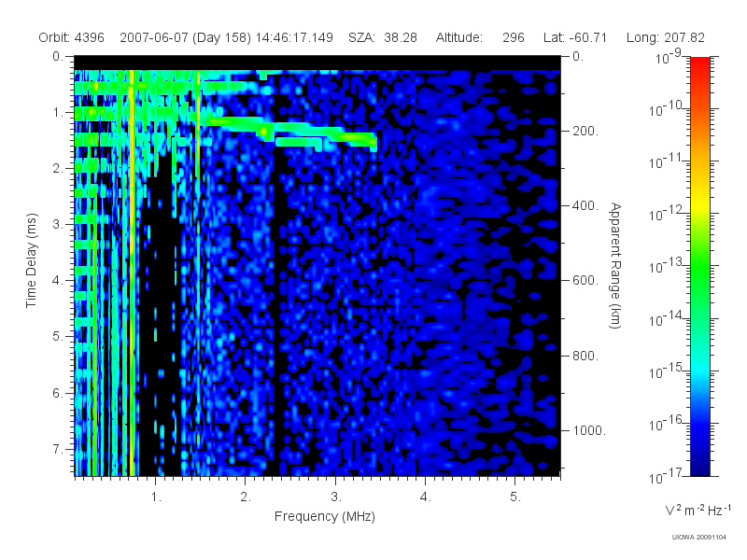Click the 'Time Delay (ms)' axis label

click(31, 260)
